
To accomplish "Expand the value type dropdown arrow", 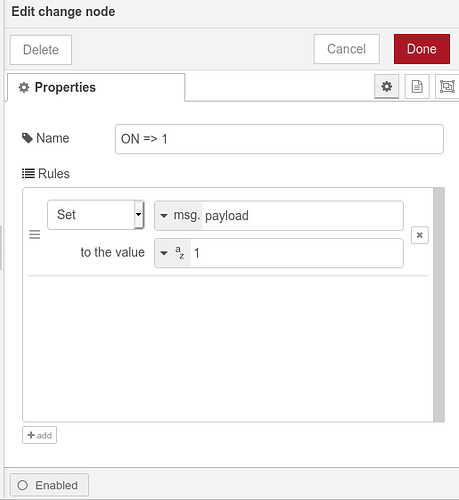I will 163,253.
